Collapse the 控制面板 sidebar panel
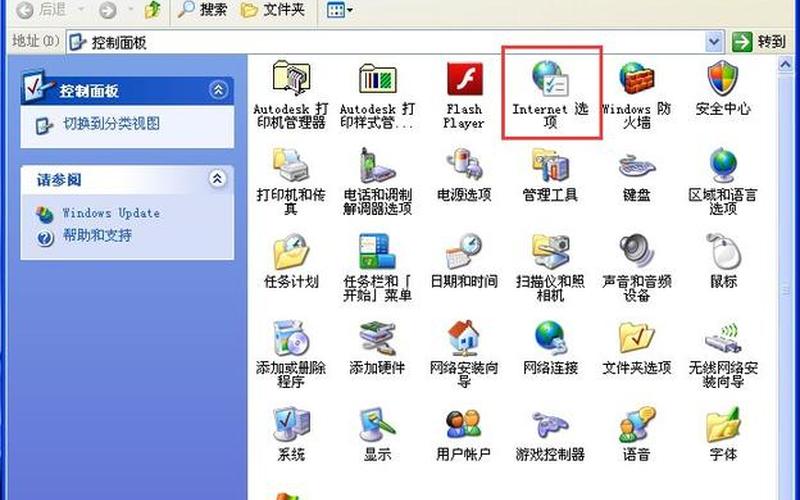The height and width of the screenshot is (500, 800). (218, 90)
